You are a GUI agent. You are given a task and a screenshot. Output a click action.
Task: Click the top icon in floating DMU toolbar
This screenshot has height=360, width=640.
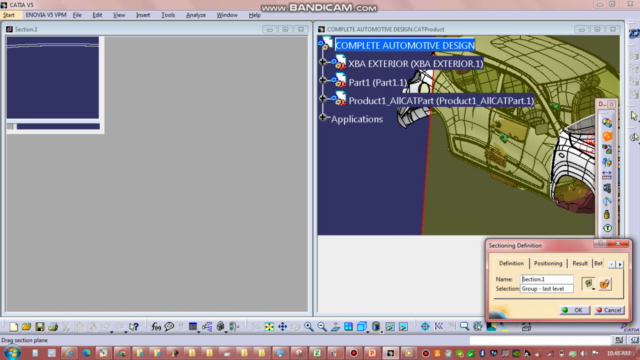pos(607,122)
